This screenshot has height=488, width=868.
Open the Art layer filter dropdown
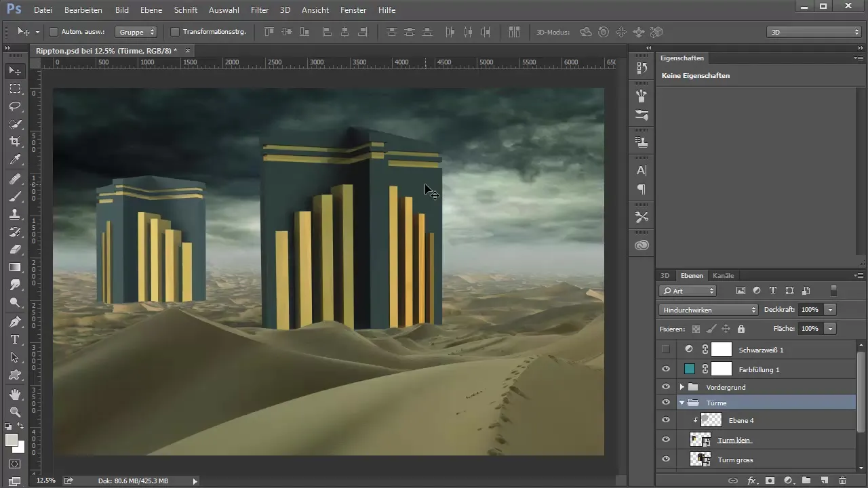tap(688, 291)
